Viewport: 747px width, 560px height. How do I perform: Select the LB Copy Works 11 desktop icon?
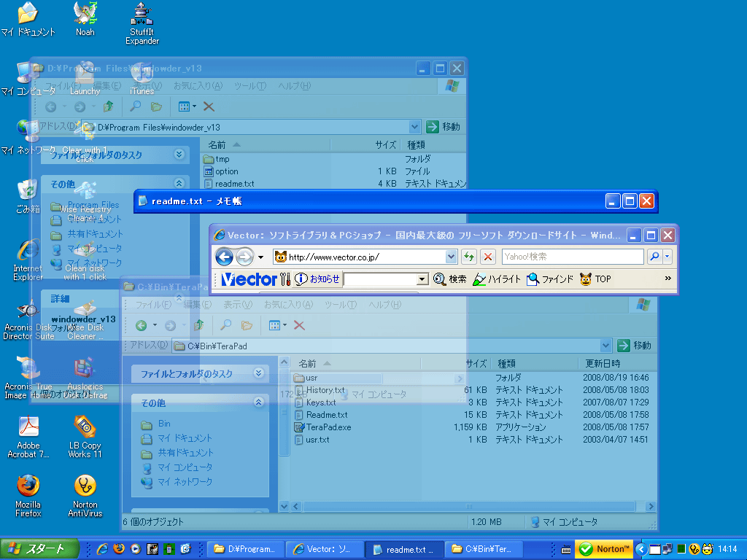coord(85,437)
